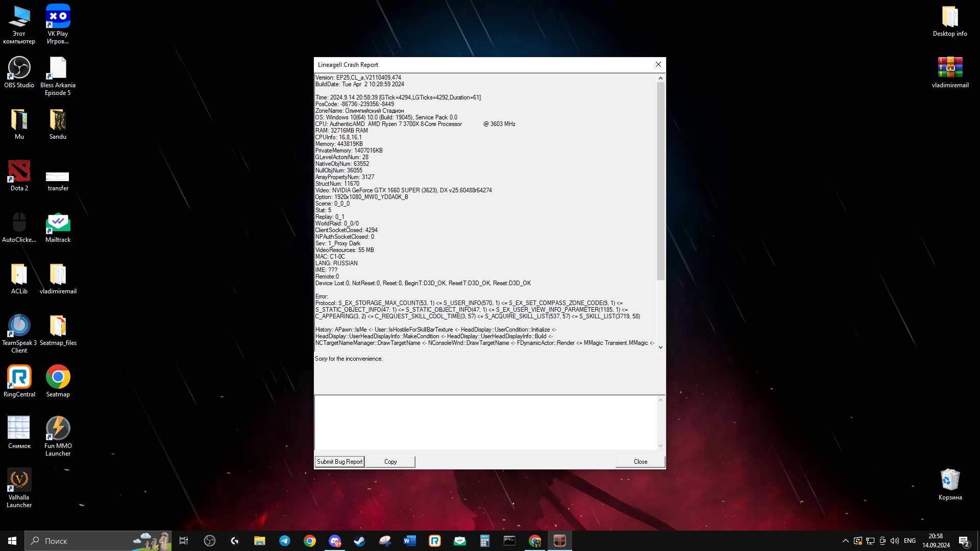Viewport: 980px width, 551px height.
Task: Click the Discord taskbar icon
Action: (335, 541)
